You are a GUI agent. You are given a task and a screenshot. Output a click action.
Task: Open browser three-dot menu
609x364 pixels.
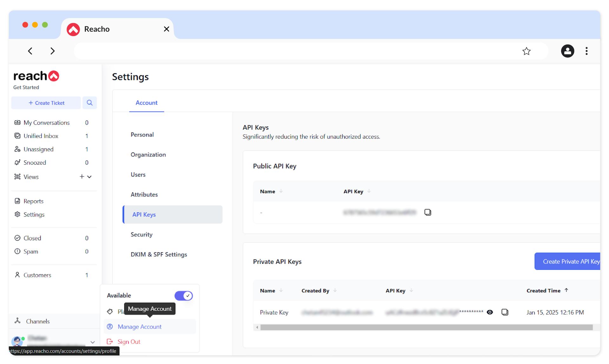586,51
